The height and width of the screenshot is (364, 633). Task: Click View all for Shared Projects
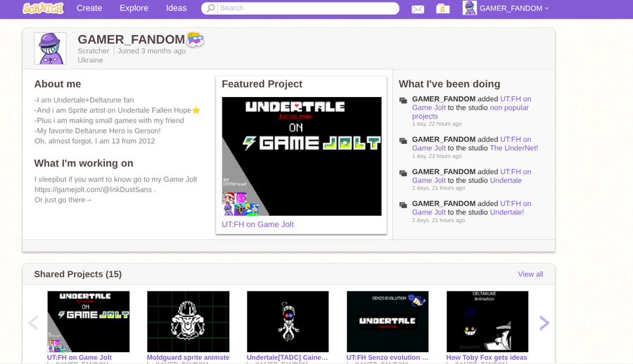pos(530,274)
